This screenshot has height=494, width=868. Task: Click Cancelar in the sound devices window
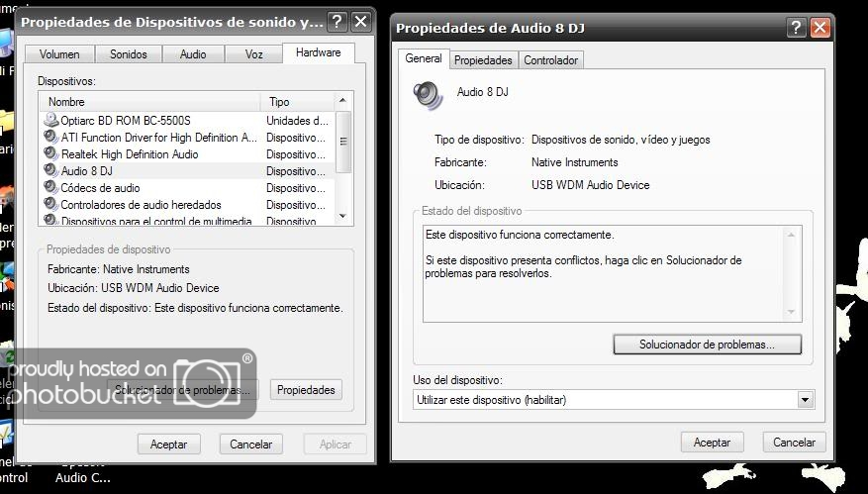coord(251,445)
